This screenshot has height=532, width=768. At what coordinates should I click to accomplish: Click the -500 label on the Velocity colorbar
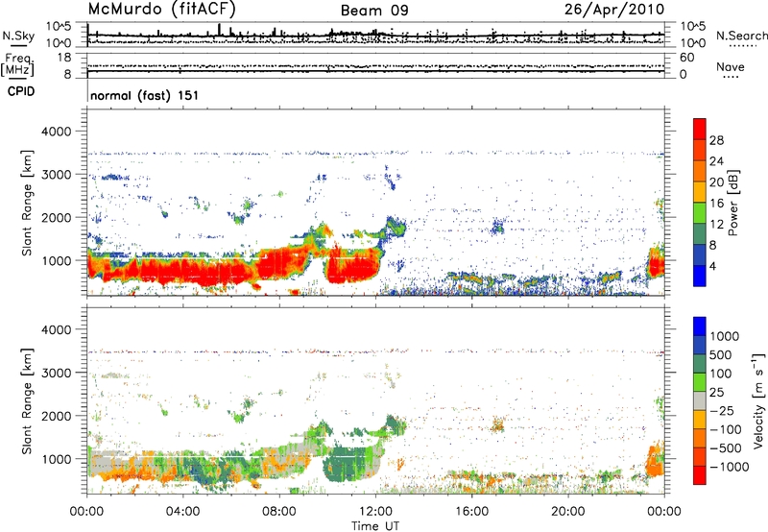click(x=726, y=448)
